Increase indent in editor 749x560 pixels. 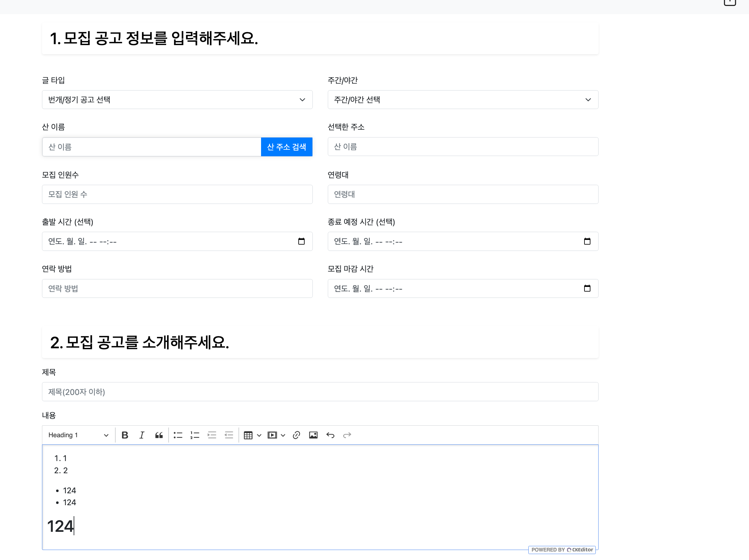click(x=212, y=435)
